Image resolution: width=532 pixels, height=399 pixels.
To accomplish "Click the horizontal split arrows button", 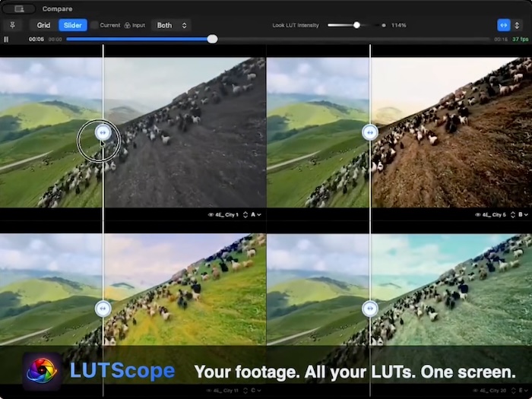I will [x=503, y=25].
